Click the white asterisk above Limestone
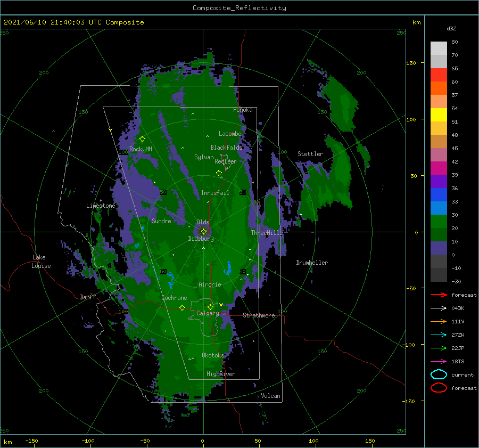Image resolution: width=479 pixels, height=448 pixels. pos(101,201)
